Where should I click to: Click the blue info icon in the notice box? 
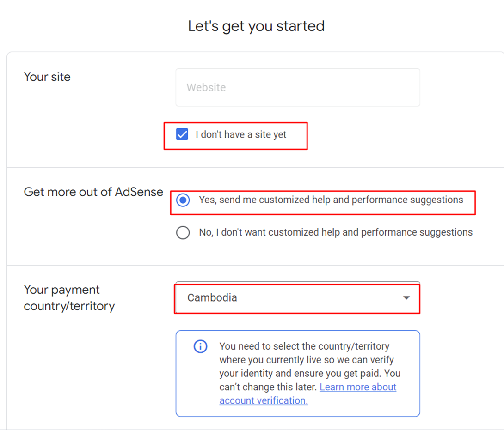(200, 346)
